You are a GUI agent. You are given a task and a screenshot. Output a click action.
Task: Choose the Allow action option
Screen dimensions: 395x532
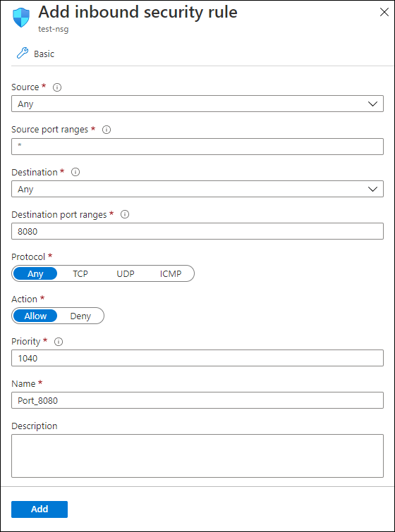pos(35,316)
